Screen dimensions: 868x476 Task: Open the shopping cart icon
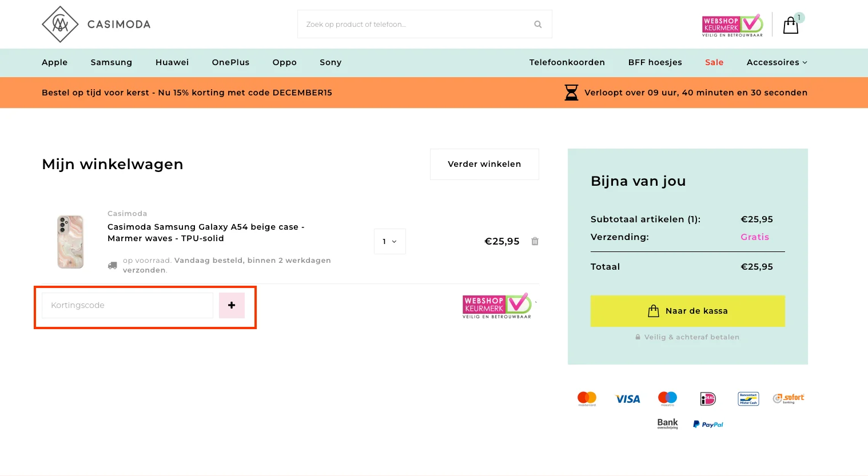(791, 24)
